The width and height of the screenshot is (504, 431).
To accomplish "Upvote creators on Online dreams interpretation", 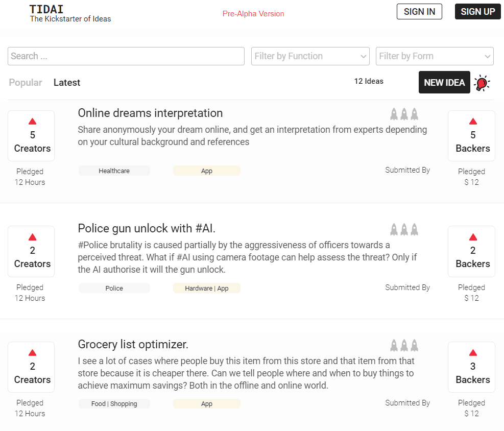I will 33,122.
